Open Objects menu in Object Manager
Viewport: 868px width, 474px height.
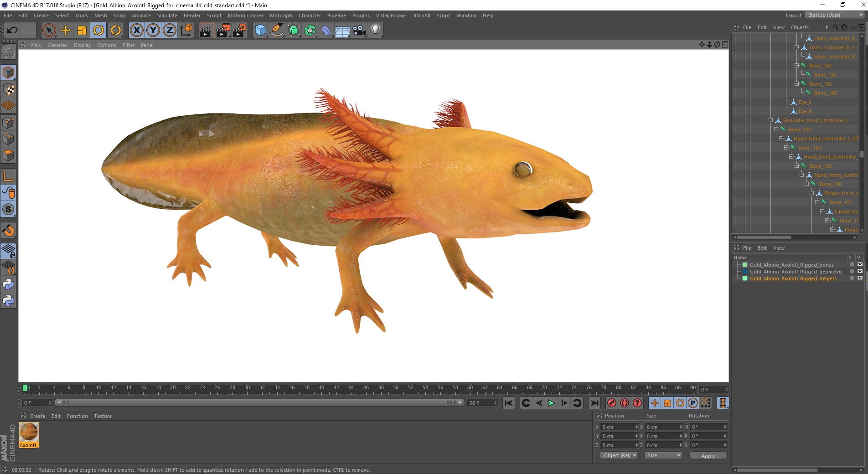pos(800,27)
